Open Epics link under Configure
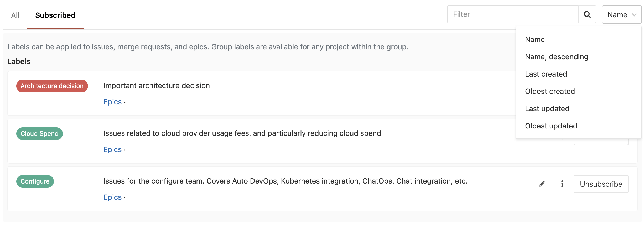Screen dimensions: 644x226 [x=112, y=197]
